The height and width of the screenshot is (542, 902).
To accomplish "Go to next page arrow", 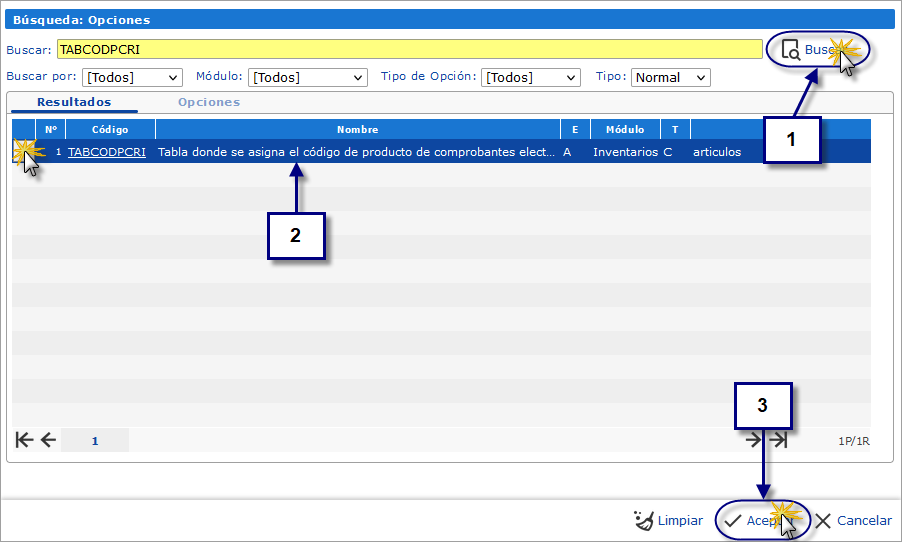I will pos(755,440).
